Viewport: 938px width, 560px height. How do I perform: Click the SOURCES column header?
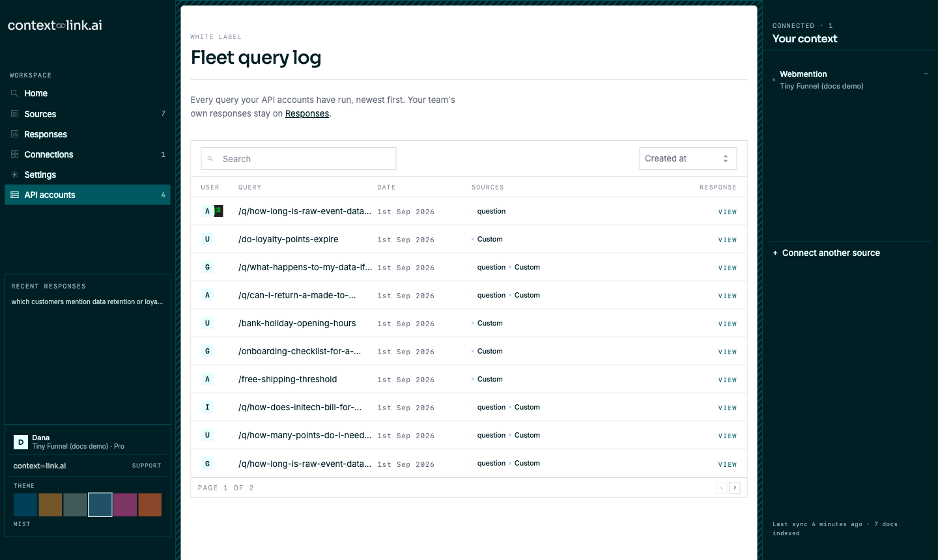[488, 188]
